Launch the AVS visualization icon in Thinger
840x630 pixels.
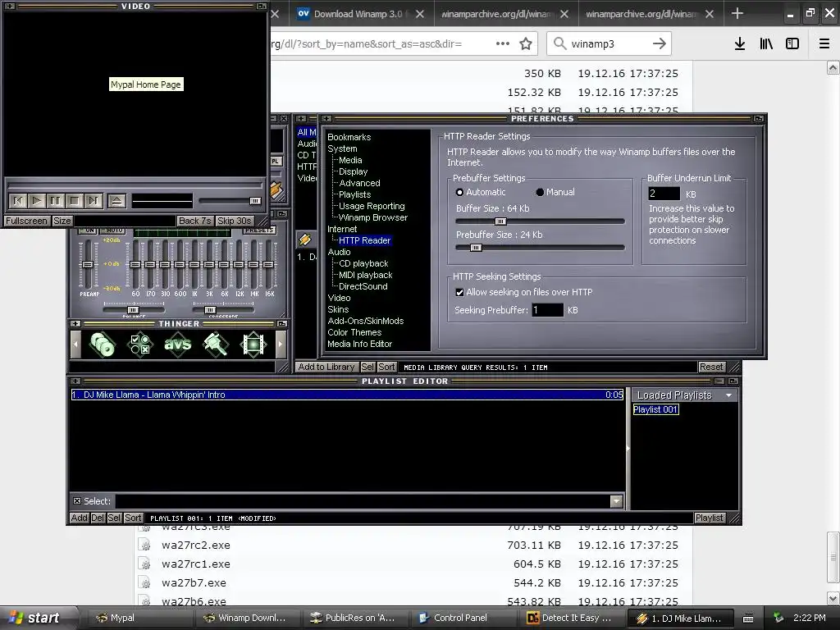coord(177,344)
